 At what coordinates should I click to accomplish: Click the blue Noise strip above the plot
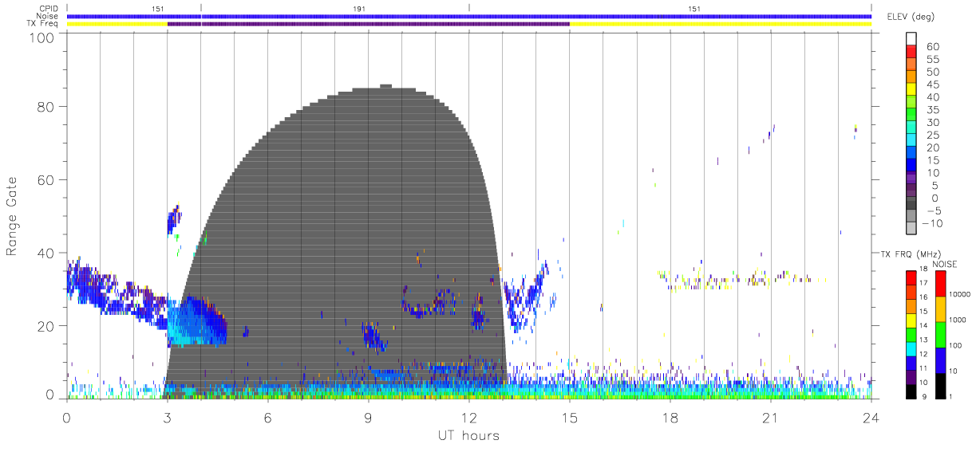point(468,16)
